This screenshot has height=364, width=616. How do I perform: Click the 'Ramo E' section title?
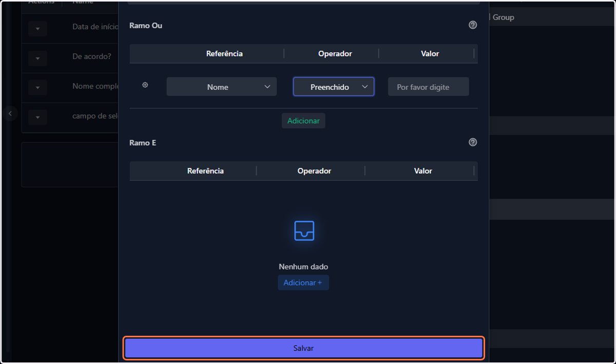click(x=143, y=143)
